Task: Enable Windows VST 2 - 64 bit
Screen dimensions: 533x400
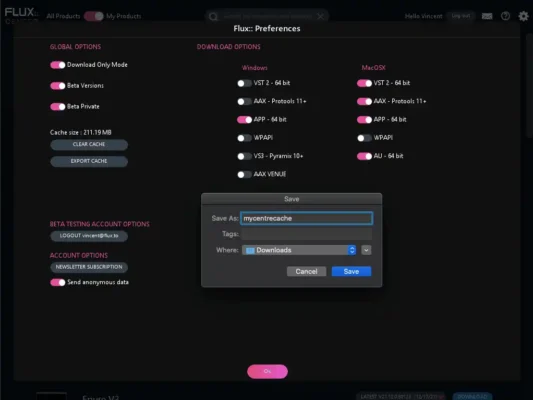Action: (x=244, y=83)
